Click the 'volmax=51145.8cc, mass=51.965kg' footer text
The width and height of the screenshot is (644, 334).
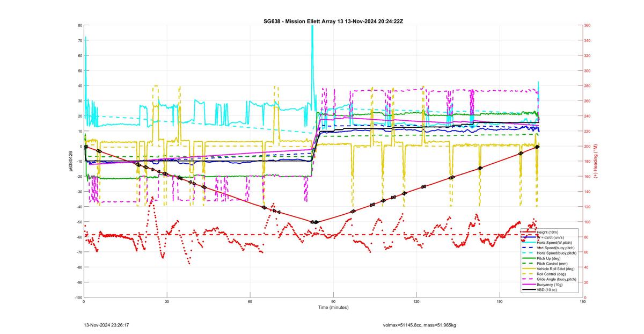tap(419, 325)
